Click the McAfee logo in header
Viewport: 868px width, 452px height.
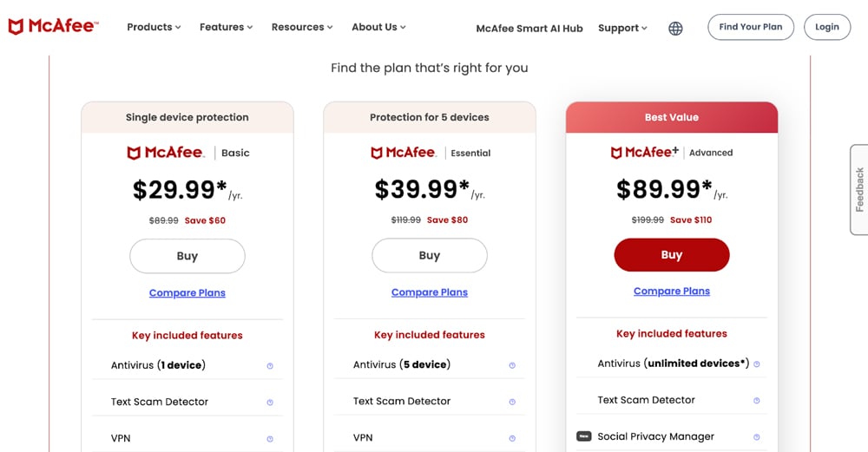[x=53, y=27]
